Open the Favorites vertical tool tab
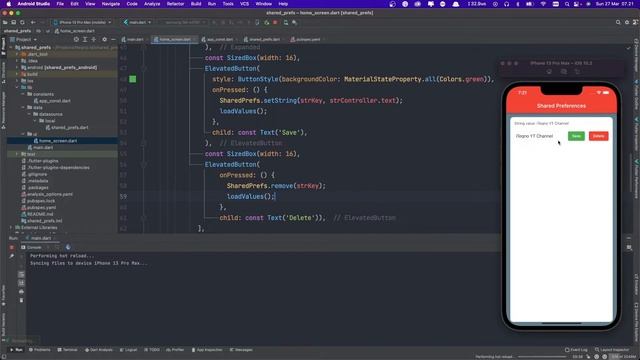The image size is (640, 360). click(3, 295)
